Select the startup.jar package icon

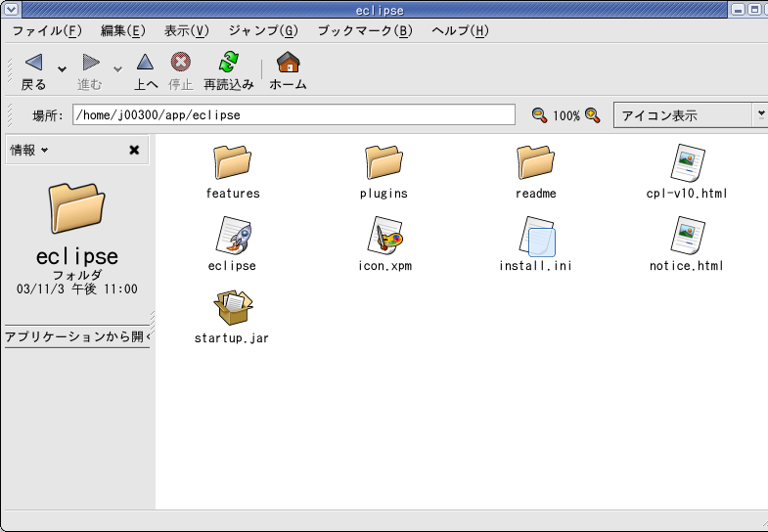tap(233, 307)
